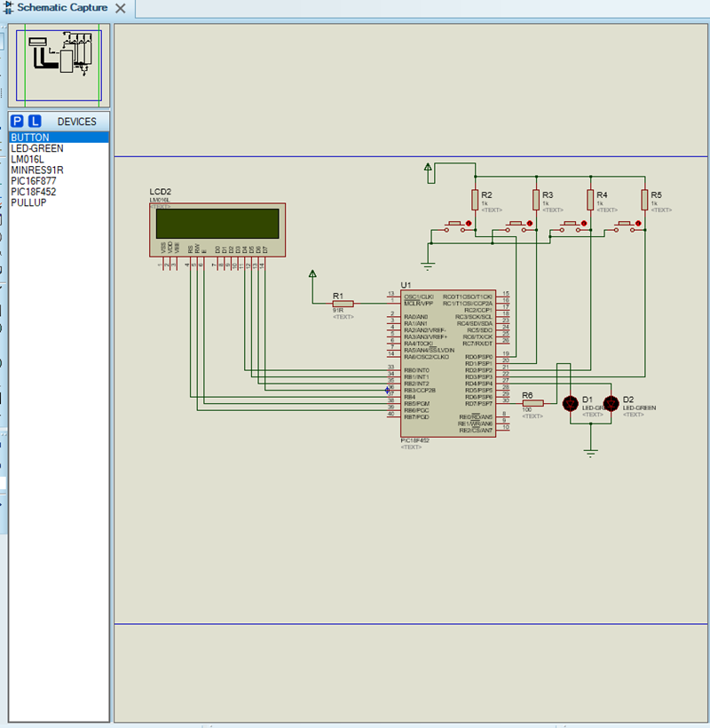Select LM016L in the devices list
Image resolution: width=710 pixels, height=728 pixels.
(x=28, y=159)
